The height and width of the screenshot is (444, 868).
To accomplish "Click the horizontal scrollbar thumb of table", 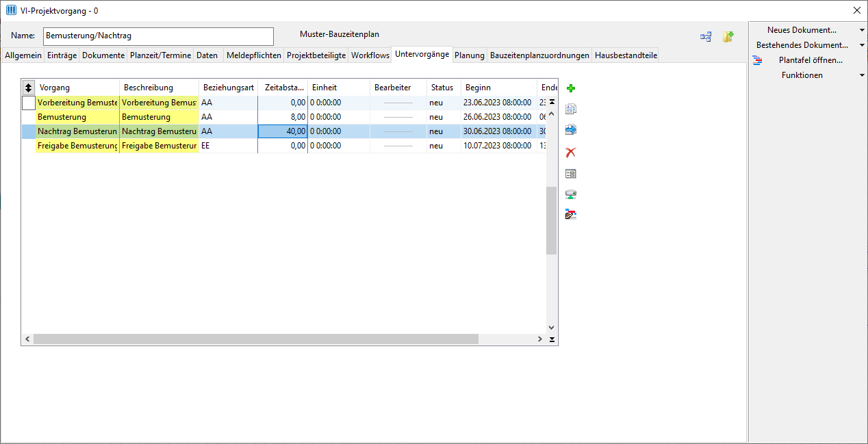I will click(255, 339).
